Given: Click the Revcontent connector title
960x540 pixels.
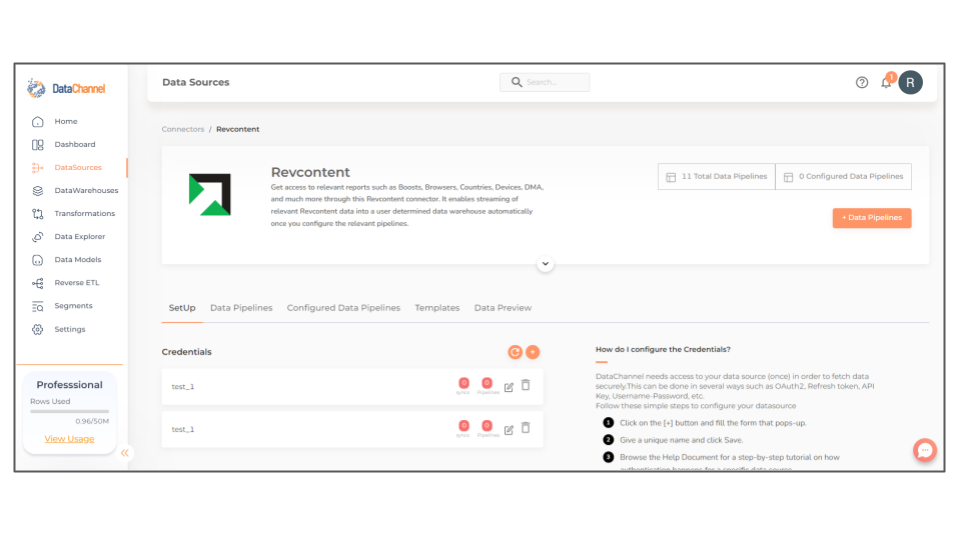Looking at the screenshot, I should point(310,172).
